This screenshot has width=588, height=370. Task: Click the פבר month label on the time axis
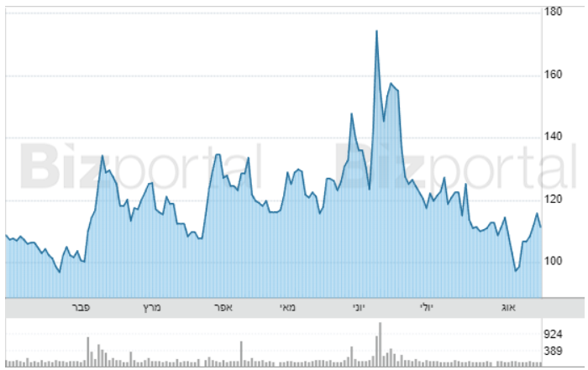point(81,308)
